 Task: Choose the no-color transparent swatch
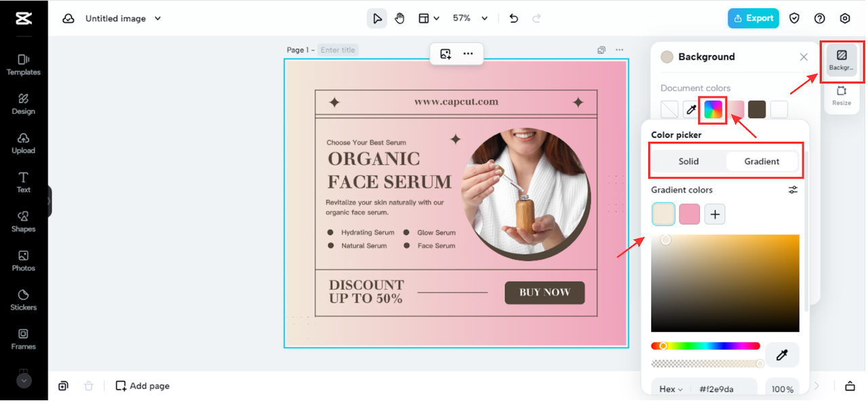tap(669, 109)
